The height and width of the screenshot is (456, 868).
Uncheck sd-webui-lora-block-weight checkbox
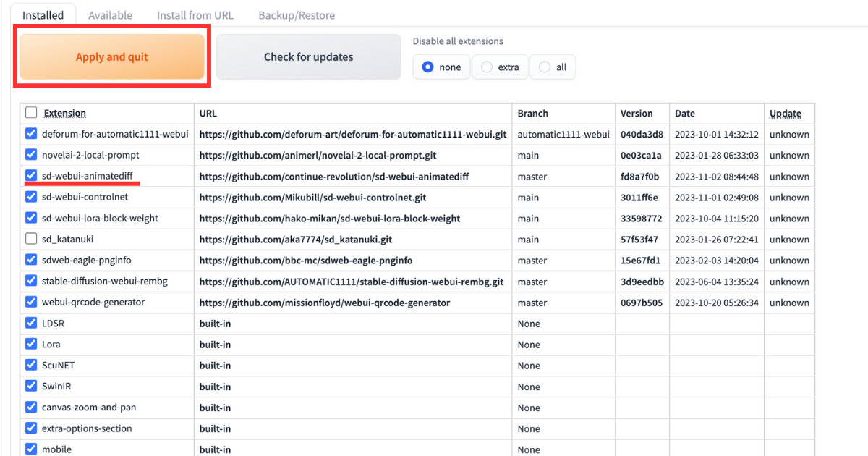click(31, 218)
